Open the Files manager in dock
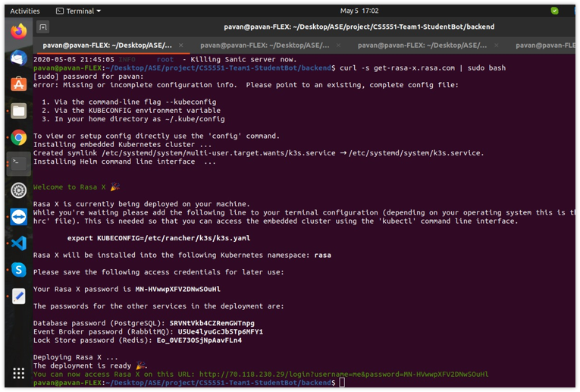The image size is (580, 392). click(18, 111)
